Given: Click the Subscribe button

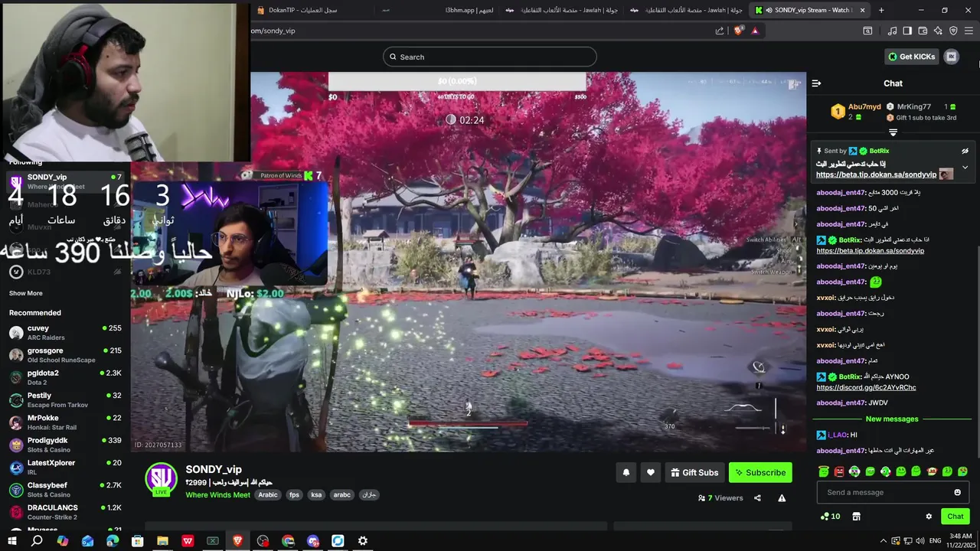Looking at the screenshot, I should (760, 472).
